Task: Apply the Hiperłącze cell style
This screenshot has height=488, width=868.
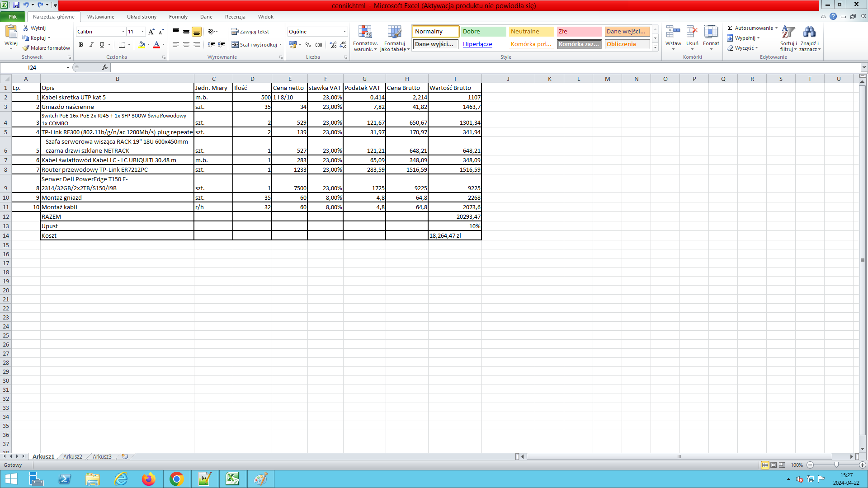Action: click(x=484, y=44)
